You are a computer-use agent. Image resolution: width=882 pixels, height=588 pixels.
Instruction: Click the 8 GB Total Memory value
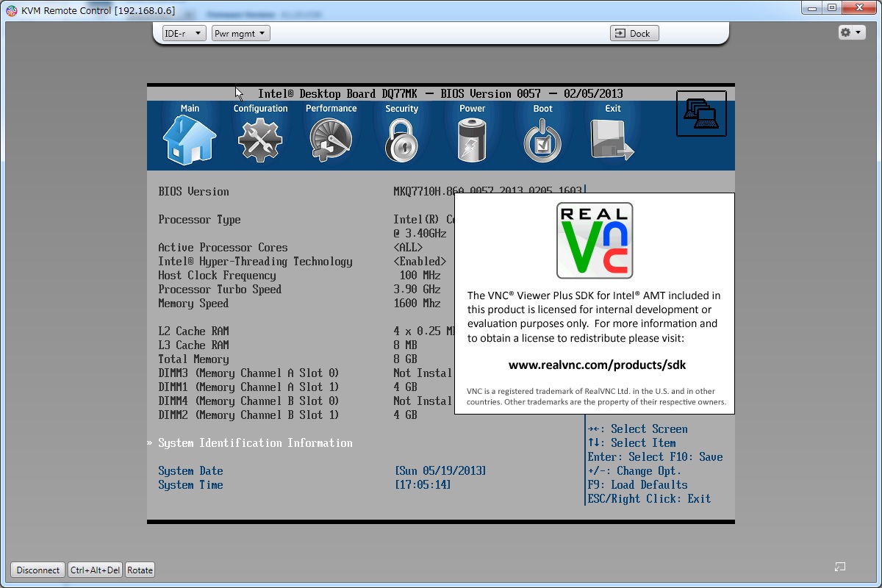tap(405, 359)
